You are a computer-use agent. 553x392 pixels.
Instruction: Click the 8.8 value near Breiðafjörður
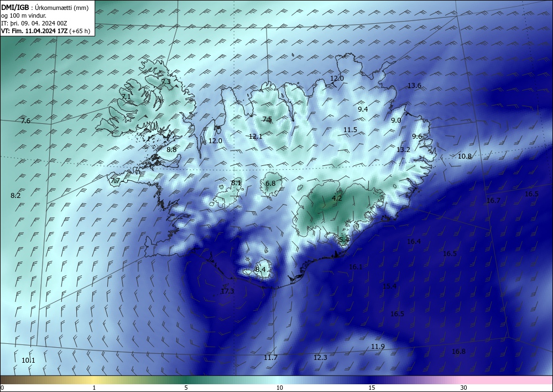pos(171,149)
